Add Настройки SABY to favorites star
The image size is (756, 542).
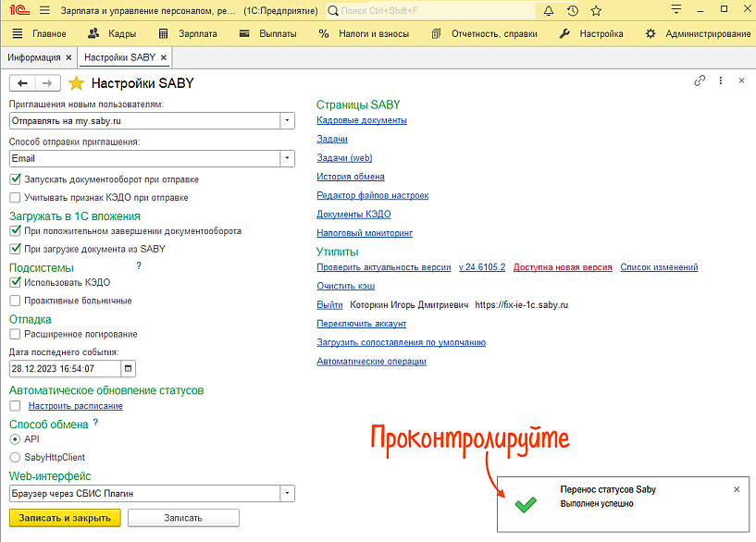(77, 83)
